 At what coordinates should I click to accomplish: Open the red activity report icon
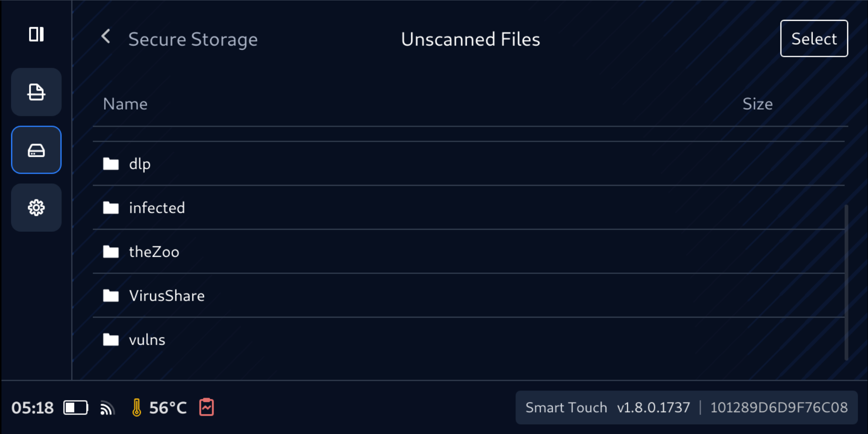pos(207,407)
